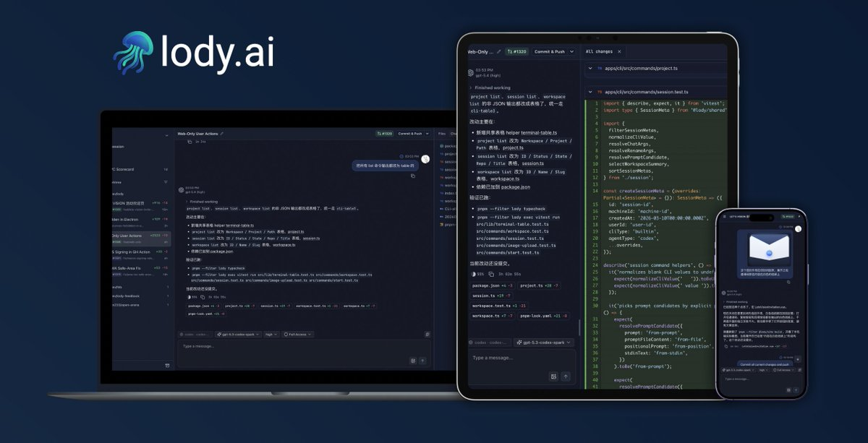Screen dimensions: 868x443
Task: Expand Finished working on the laptop
Action: pos(202,202)
